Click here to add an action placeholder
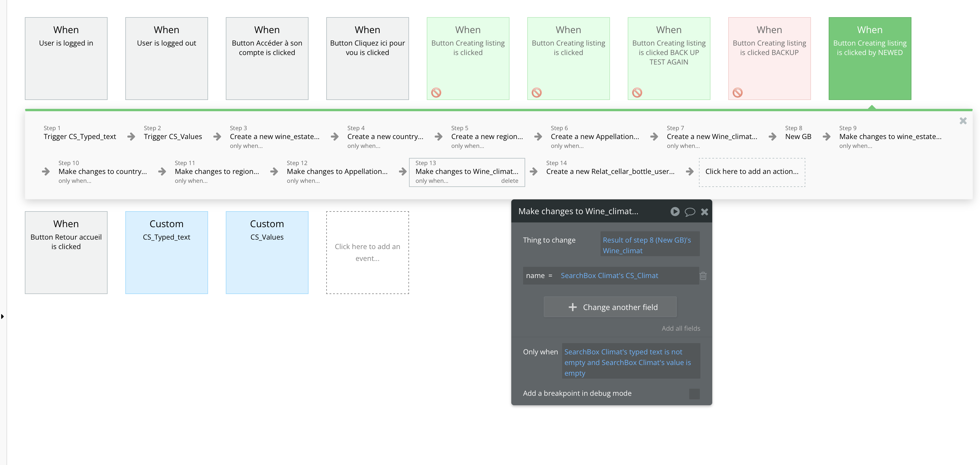Screen dimensions: 980x465 (x=751, y=172)
